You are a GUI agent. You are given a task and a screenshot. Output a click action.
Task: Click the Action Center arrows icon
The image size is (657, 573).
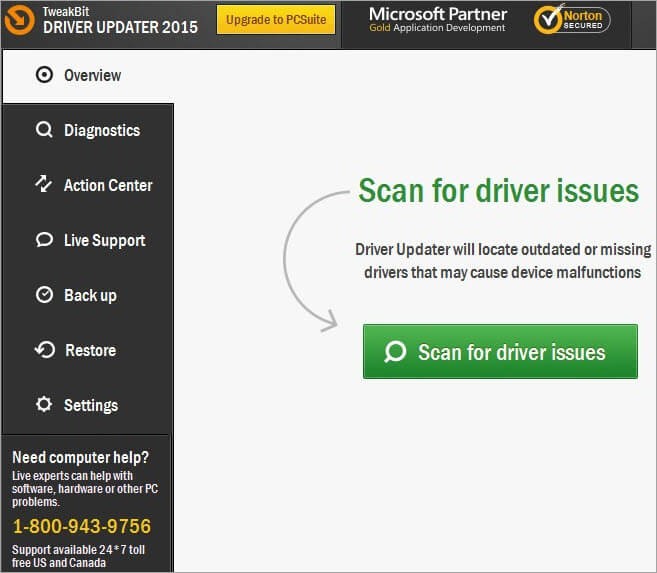(x=43, y=183)
